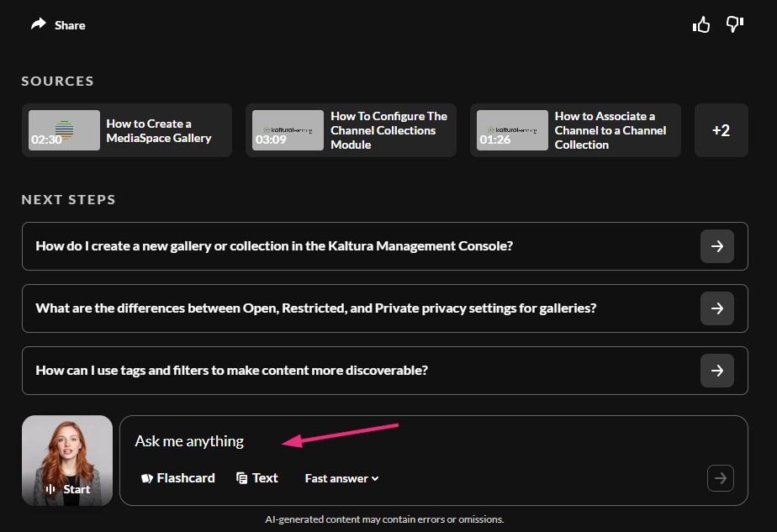Image resolution: width=777 pixels, height=532 pixels.
Task: Click 'How To Configure The Channel Collections Module' title
Action: (389, 130)
